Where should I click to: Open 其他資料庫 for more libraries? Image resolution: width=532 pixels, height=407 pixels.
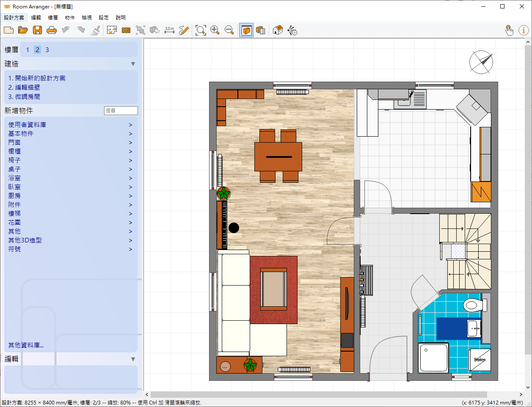[27, 345]
